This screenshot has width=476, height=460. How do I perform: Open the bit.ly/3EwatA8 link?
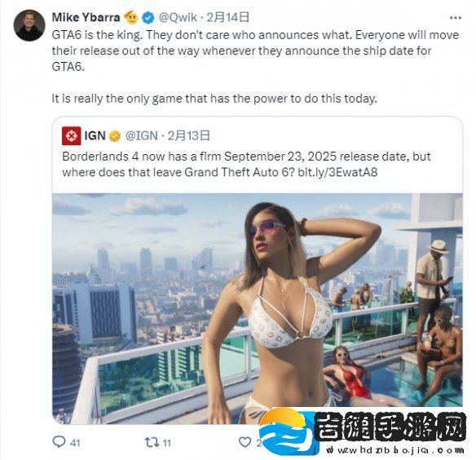point(337,172)
